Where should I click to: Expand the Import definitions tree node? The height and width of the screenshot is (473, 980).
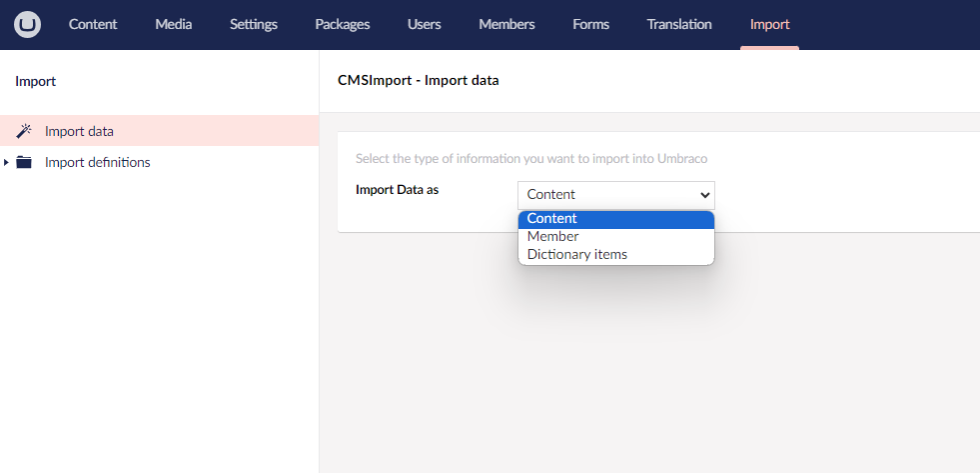6,163
